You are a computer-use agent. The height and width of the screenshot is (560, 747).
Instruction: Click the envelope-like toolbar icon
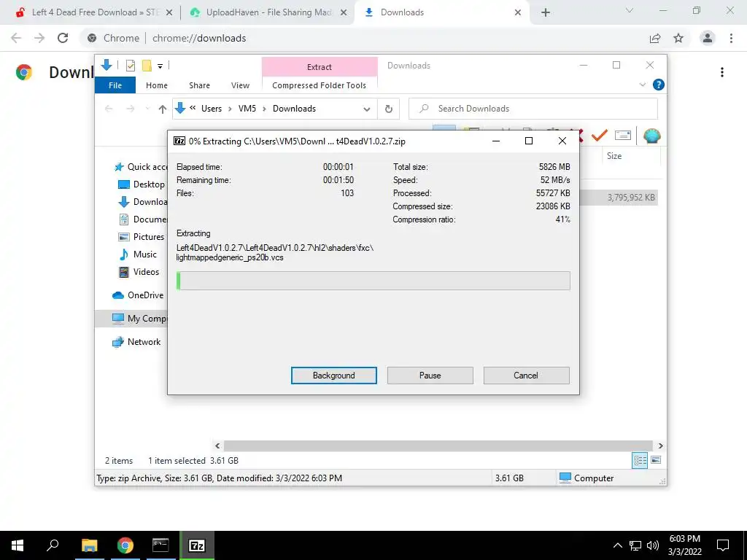click(x=623, y=136)
